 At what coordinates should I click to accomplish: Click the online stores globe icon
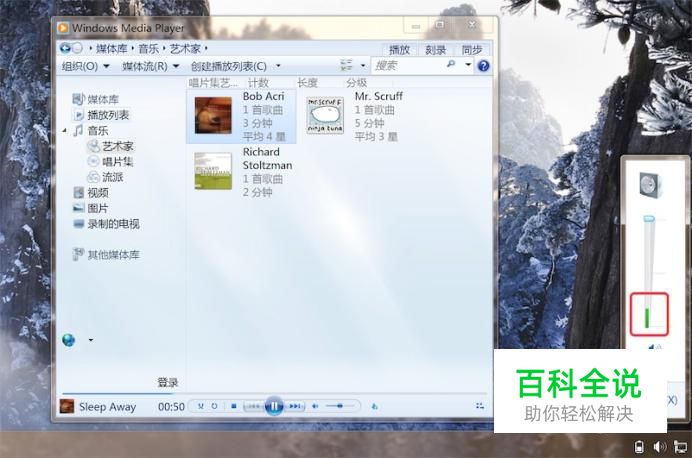point(69,340)
